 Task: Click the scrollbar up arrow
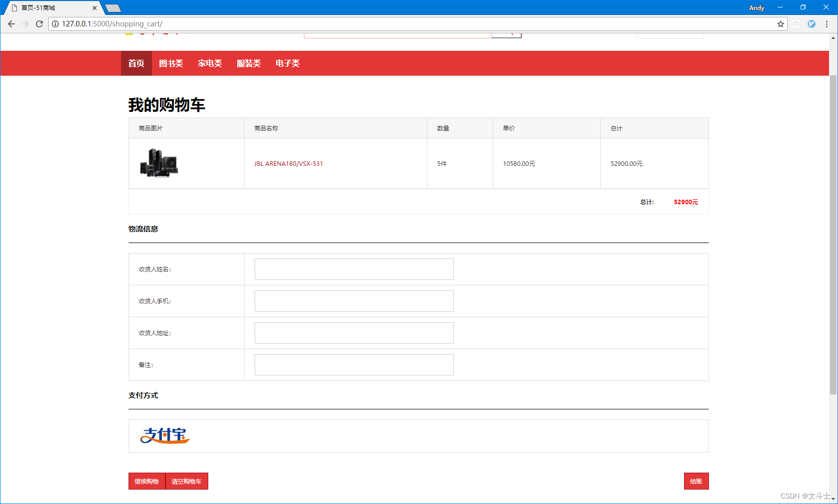(833, 37)
